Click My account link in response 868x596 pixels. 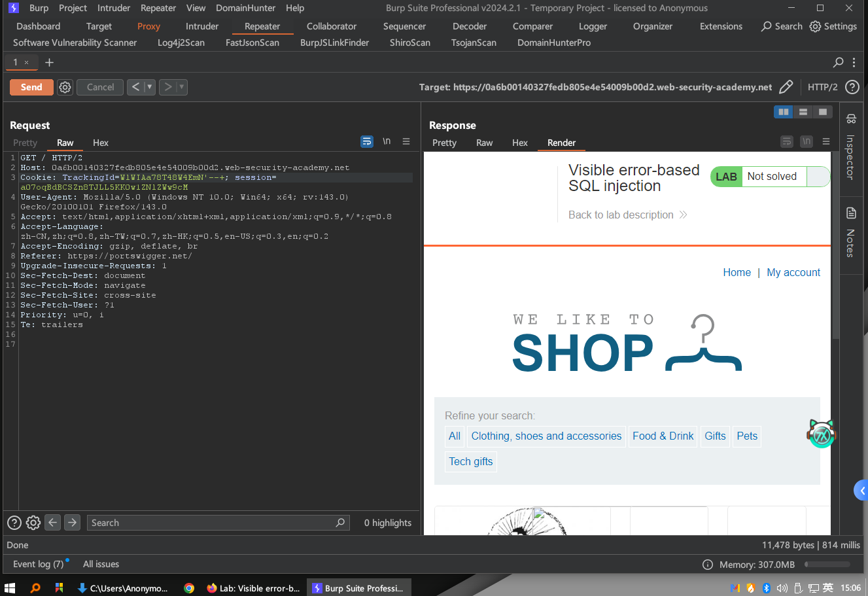[x=793, y=272]
